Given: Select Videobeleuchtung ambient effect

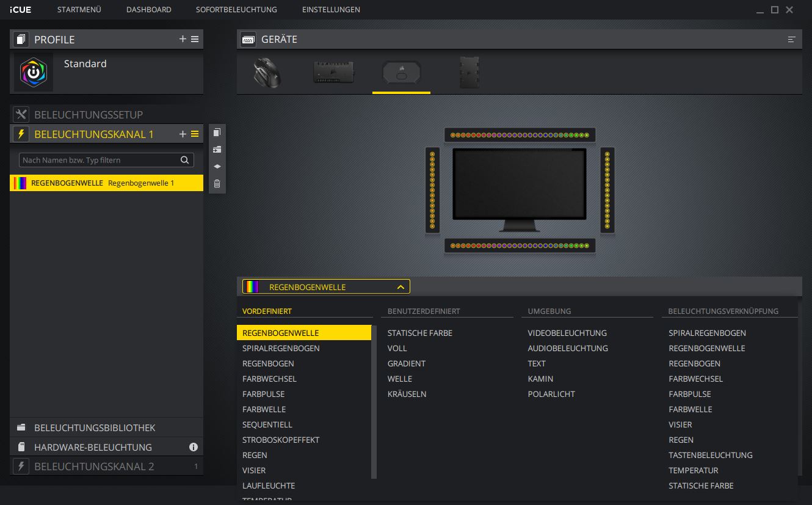Looking at the screenshot, I should point(567,333).
